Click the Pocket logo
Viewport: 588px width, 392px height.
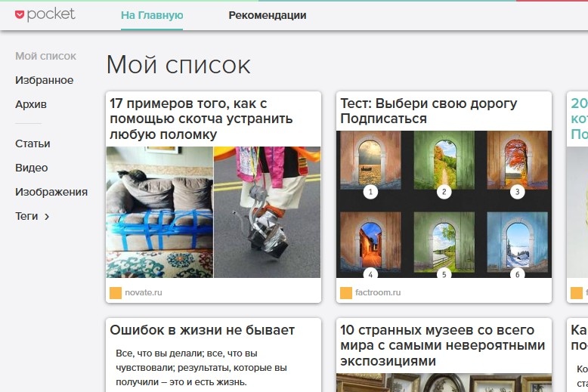click(45, 14)
